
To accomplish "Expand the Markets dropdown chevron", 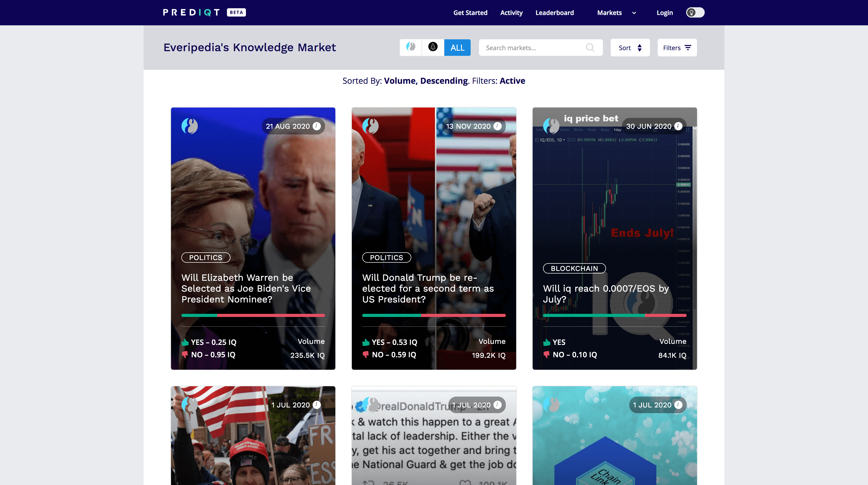I will click(x=634, y=13).
